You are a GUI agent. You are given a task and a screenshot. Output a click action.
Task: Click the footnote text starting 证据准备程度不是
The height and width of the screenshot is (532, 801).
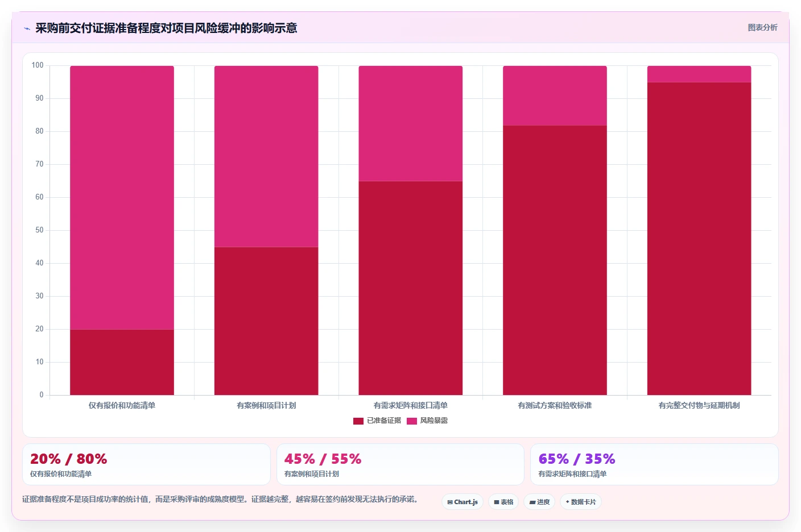pos(220,499)
